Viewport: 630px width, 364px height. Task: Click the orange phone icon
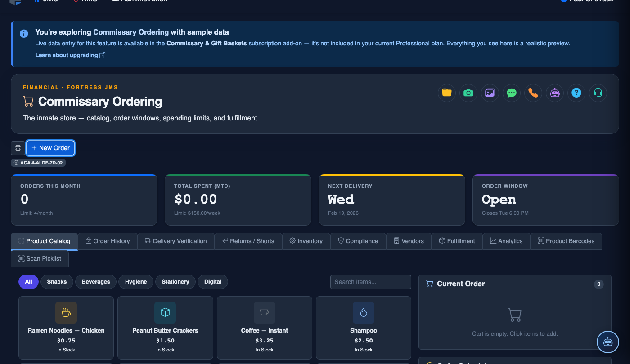533,93
